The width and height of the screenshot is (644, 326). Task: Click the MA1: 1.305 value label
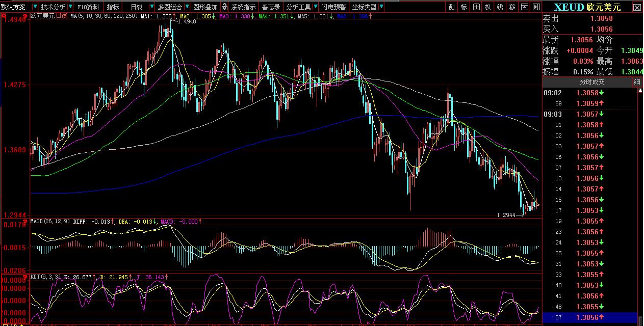(157, 16)
